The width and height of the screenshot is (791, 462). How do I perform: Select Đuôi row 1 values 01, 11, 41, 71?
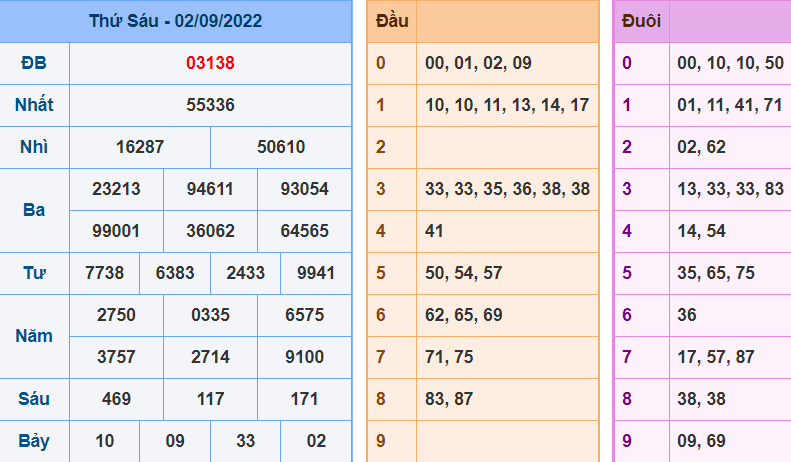tap(729, 105)
